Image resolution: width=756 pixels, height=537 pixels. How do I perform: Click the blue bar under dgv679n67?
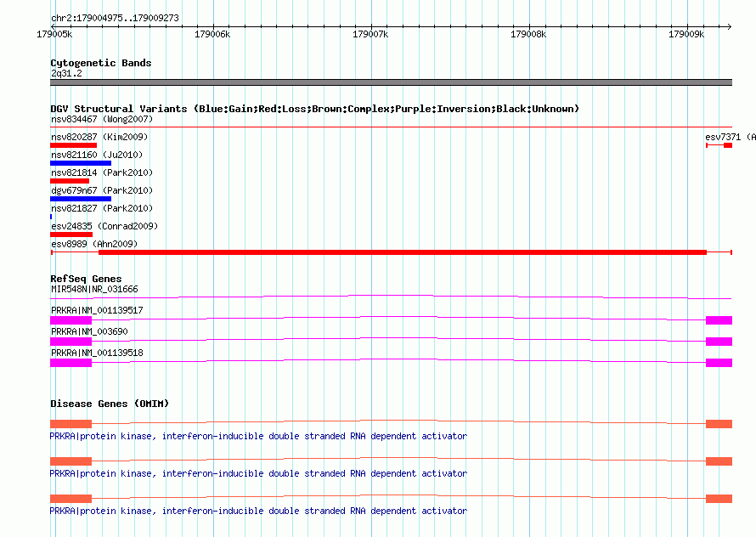click(x=81, y=199)
